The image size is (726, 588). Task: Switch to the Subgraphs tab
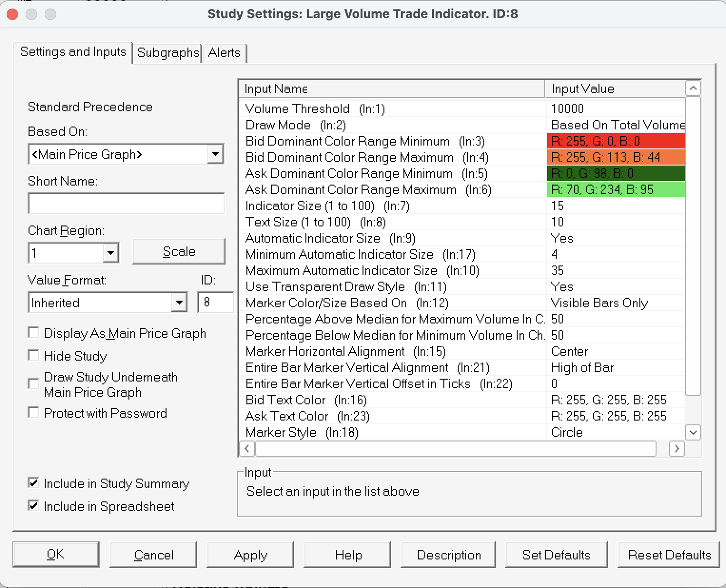[x=167, y=53]
